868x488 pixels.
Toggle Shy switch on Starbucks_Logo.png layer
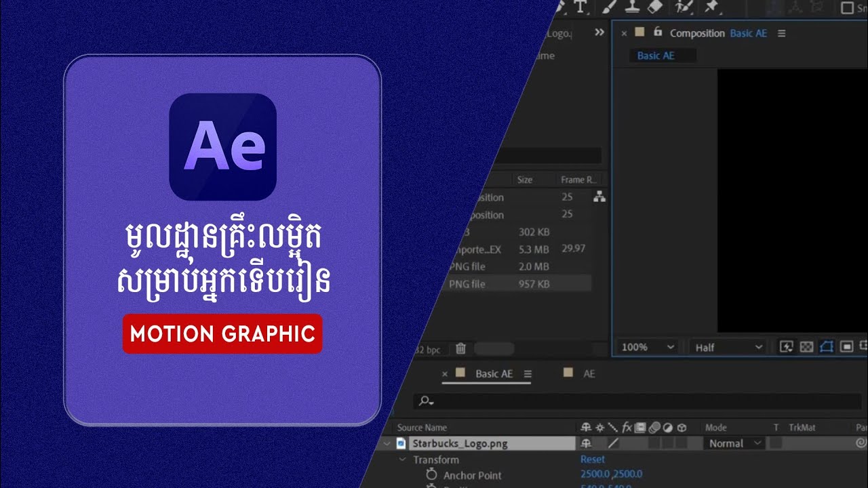point(587,443)
